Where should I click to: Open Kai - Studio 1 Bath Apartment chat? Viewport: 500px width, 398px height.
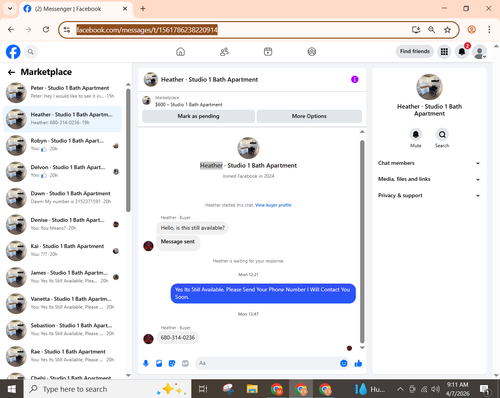tap(63, 250)
